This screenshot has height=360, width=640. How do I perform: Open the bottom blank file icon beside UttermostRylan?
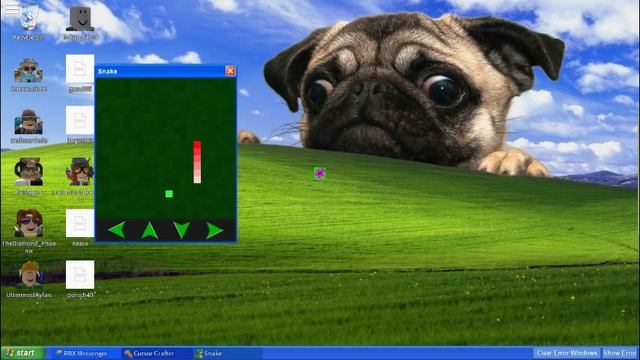(80, 275)
